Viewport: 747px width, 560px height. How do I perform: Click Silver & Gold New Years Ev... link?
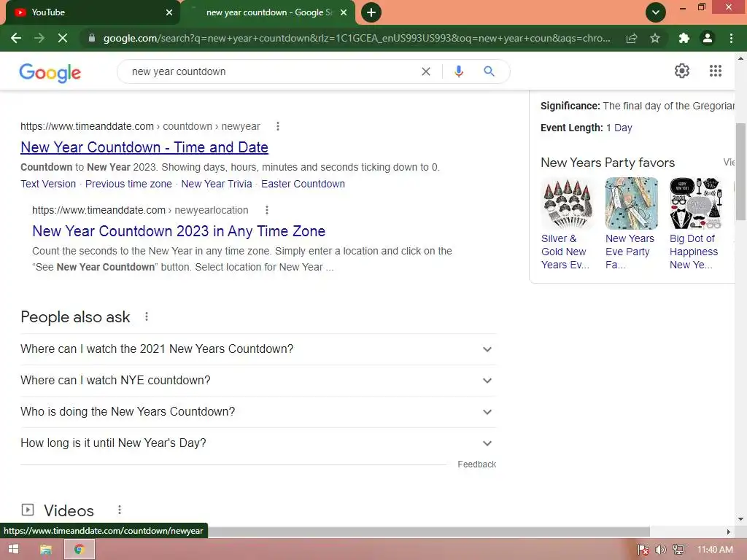pos(565,252)
